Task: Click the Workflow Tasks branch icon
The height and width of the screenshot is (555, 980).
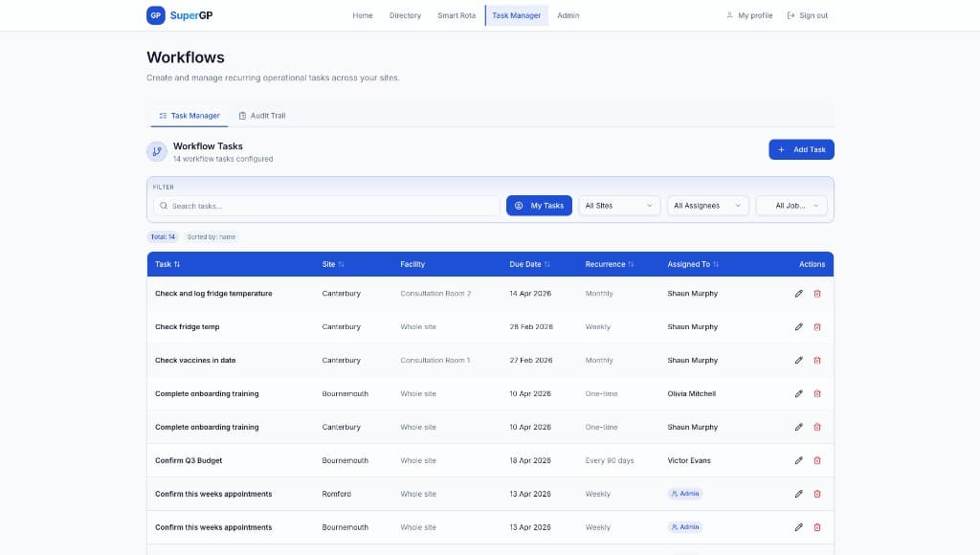Action: (157, 151)
